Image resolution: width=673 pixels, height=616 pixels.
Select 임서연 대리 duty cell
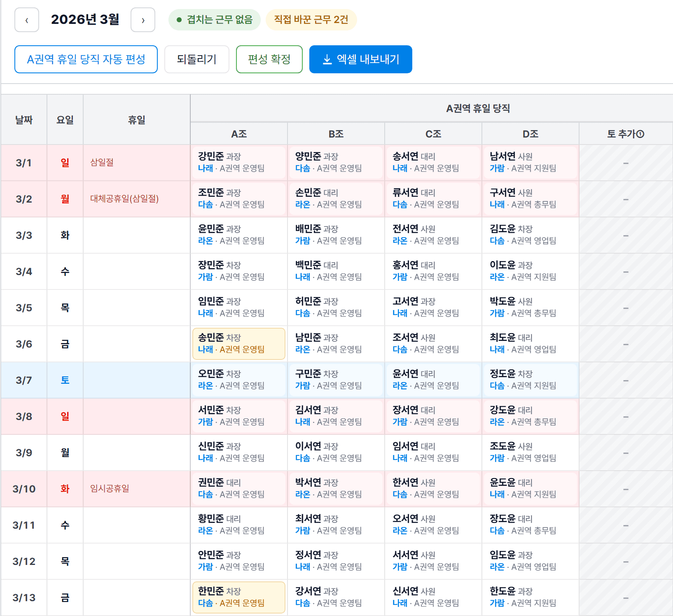433,453
